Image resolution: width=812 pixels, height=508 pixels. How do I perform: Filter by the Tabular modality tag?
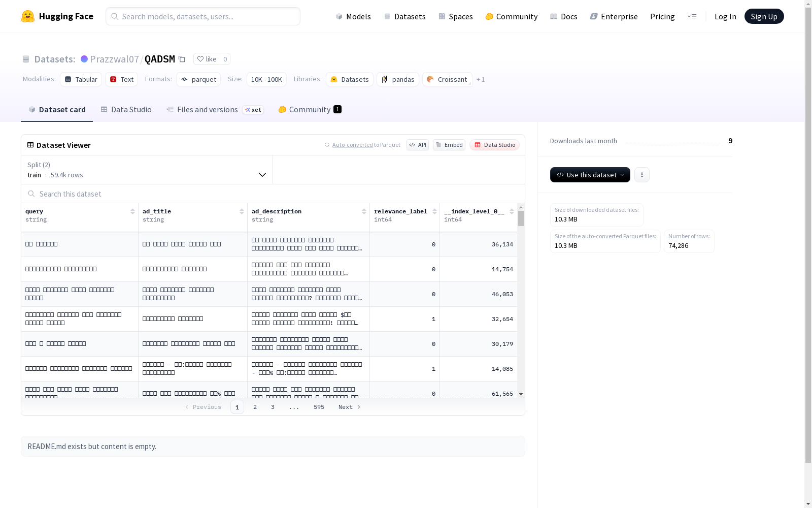click(x=81, y=79)
